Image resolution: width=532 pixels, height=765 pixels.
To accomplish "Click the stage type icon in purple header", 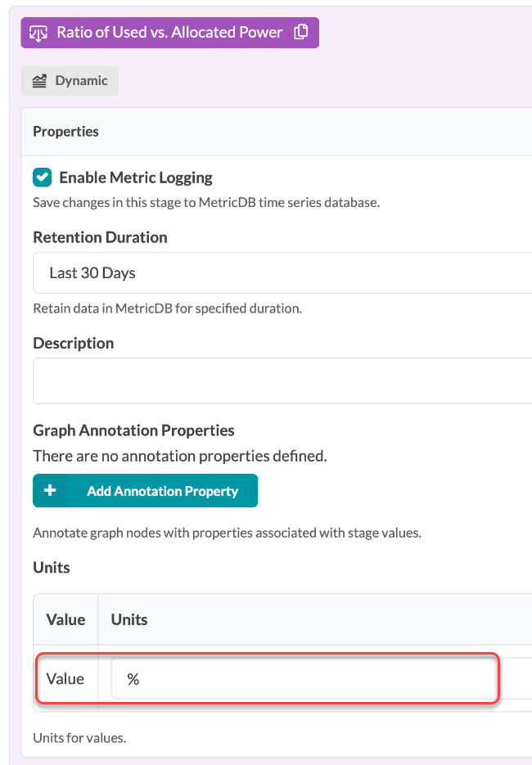I will coord(38,33).
